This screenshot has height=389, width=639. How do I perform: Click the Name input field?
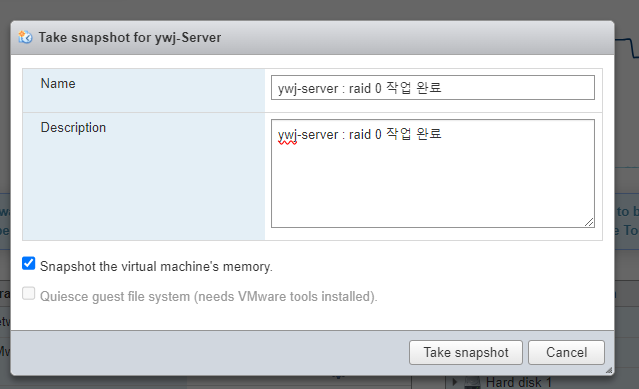click(x=433, y=88)
